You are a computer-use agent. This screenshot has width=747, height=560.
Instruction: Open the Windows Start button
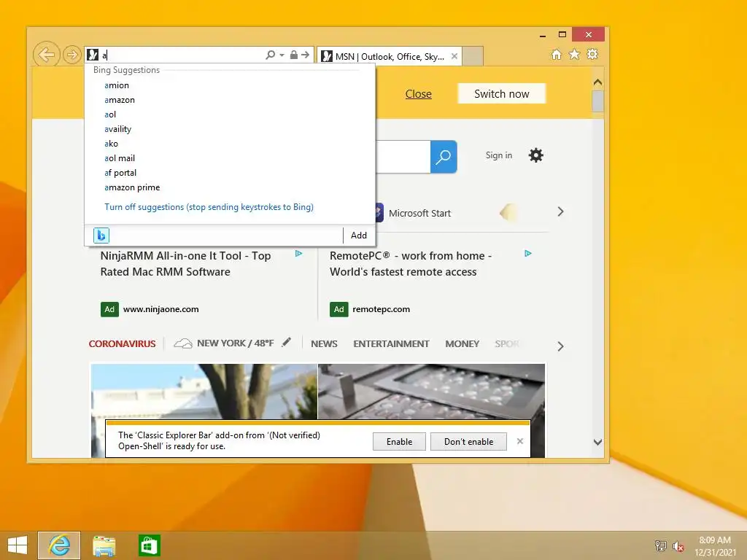coord(18,545)
